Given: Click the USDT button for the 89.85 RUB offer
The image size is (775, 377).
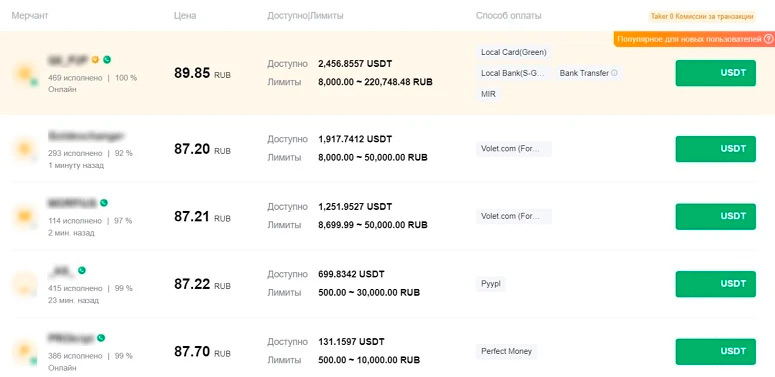Looking at the screenshot, I should click(715, 73).
